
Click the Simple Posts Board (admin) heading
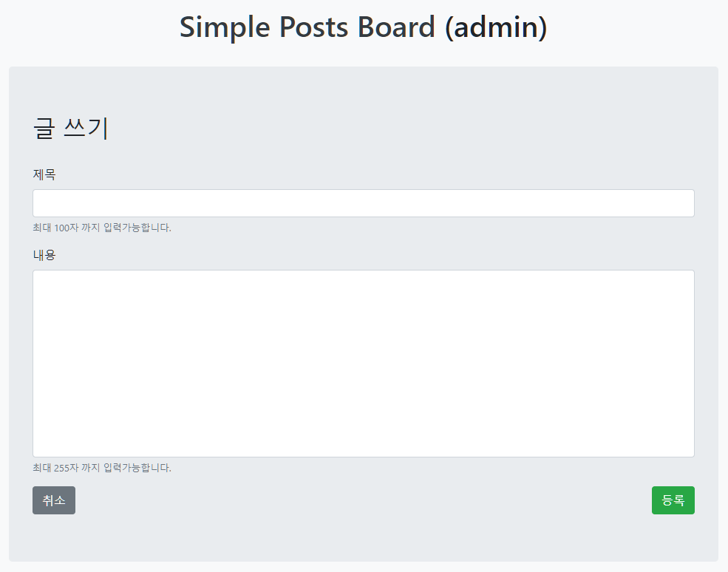point(364,27)
